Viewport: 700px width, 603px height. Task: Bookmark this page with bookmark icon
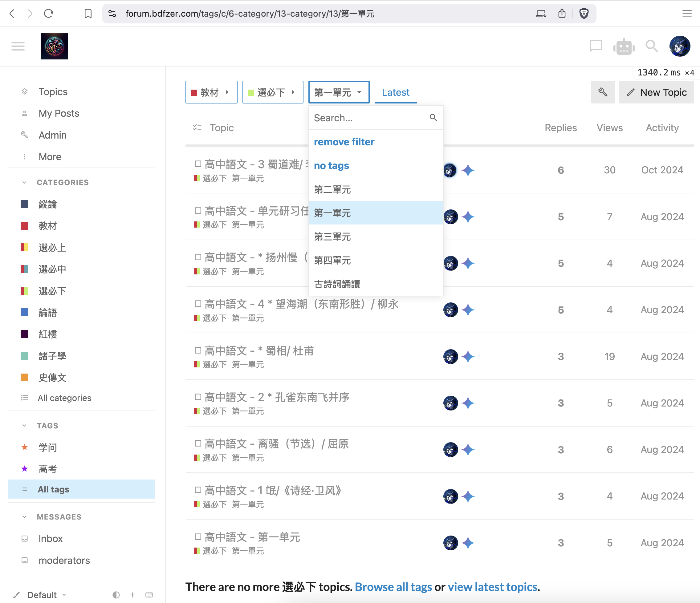tap(88, 14)
